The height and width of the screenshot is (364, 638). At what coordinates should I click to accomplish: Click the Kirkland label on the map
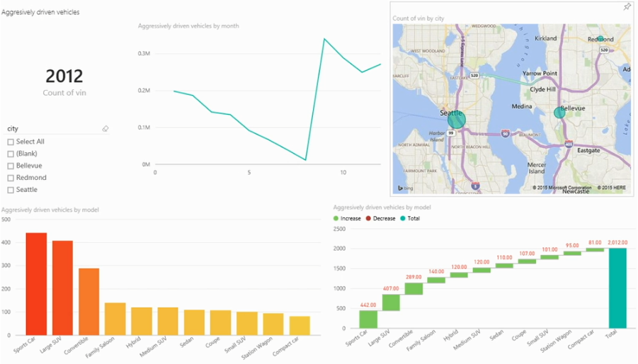(546, 38)
